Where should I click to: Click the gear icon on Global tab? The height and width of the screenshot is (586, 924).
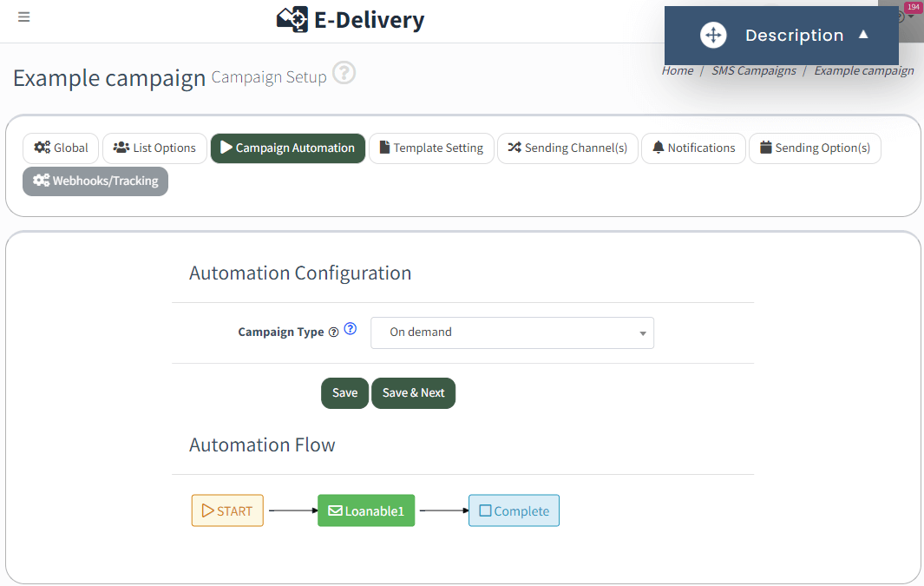pos(42,148)
